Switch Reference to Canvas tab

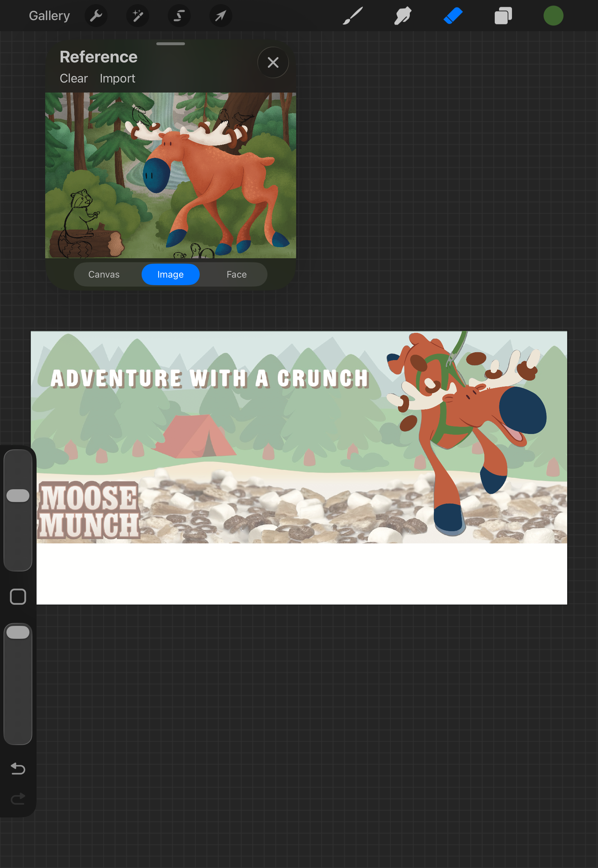click(x=104, y=274)
